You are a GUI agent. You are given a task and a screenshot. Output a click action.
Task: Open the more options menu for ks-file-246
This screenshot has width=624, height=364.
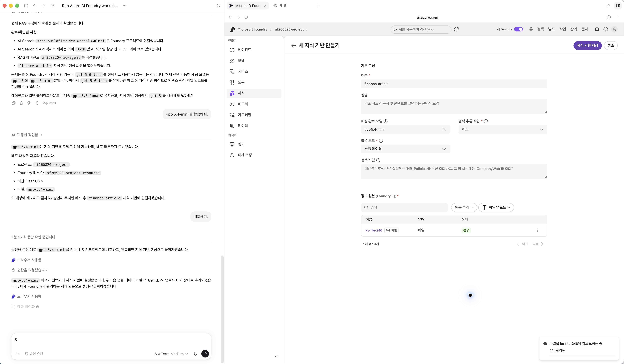point(537,230)
